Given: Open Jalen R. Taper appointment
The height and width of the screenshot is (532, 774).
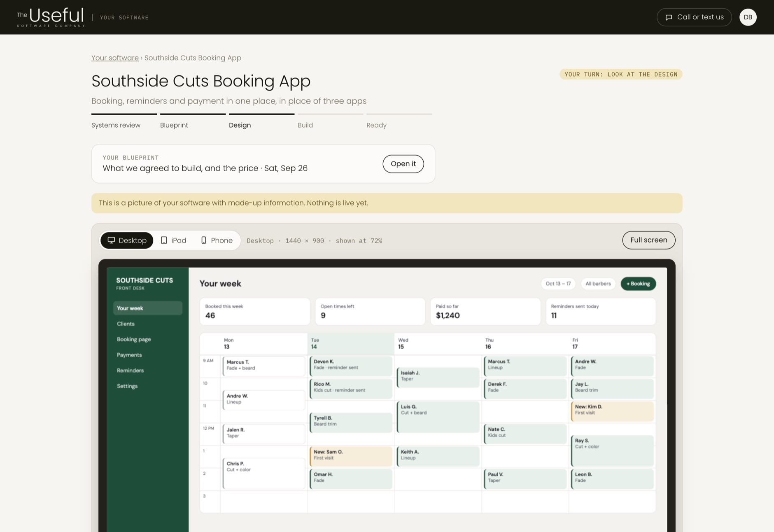Looking at the screenshot, I should pyautogui.click(x=264, y=434).
